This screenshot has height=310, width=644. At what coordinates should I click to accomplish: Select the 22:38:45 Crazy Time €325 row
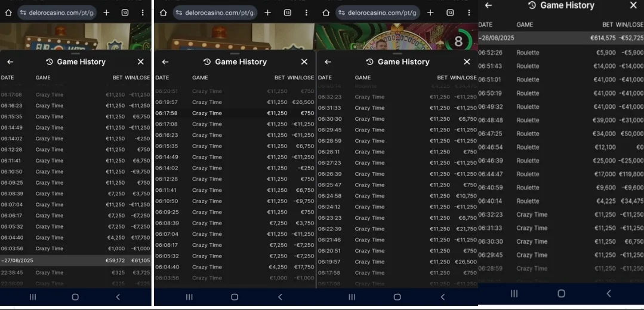coord(76,272)
